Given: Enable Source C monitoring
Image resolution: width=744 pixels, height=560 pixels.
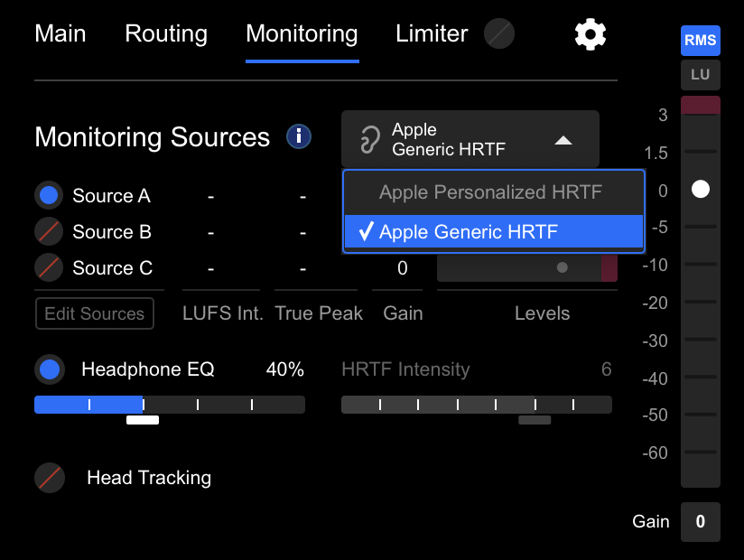Looking at the screenshot, I should point(50,268).
